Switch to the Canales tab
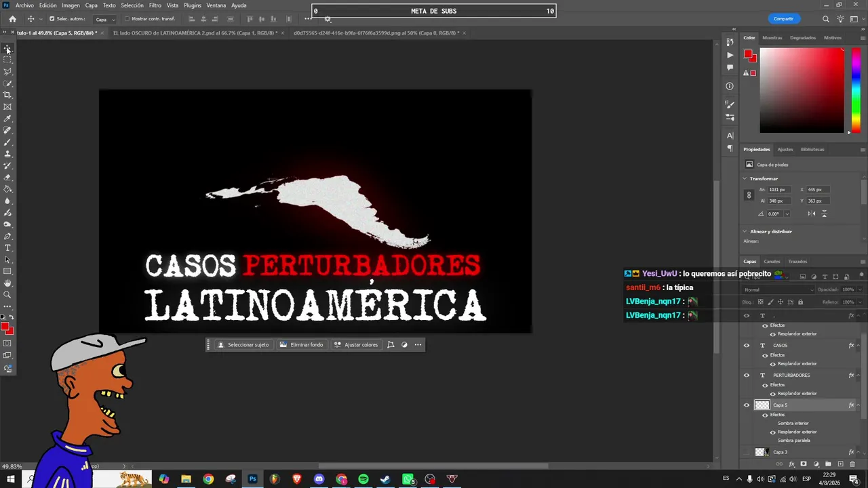The height and width of the screenshot is (488, 868). (x=772, y=262)
